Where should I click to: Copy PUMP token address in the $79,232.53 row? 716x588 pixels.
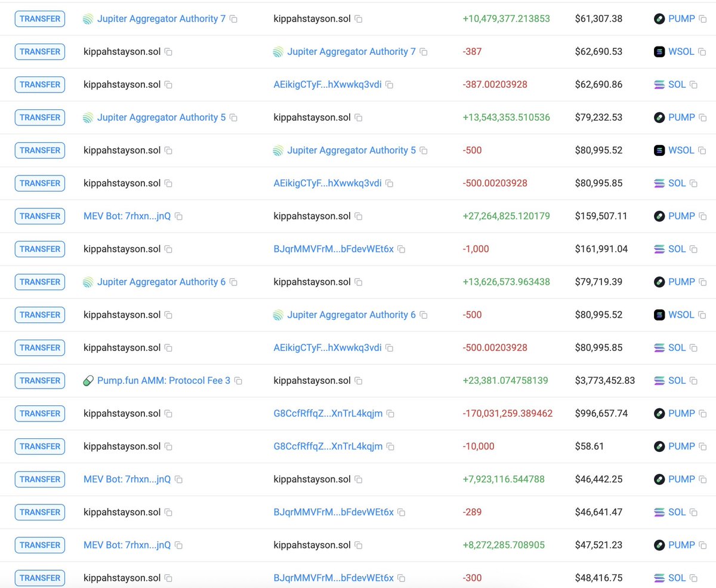point(703,118)
